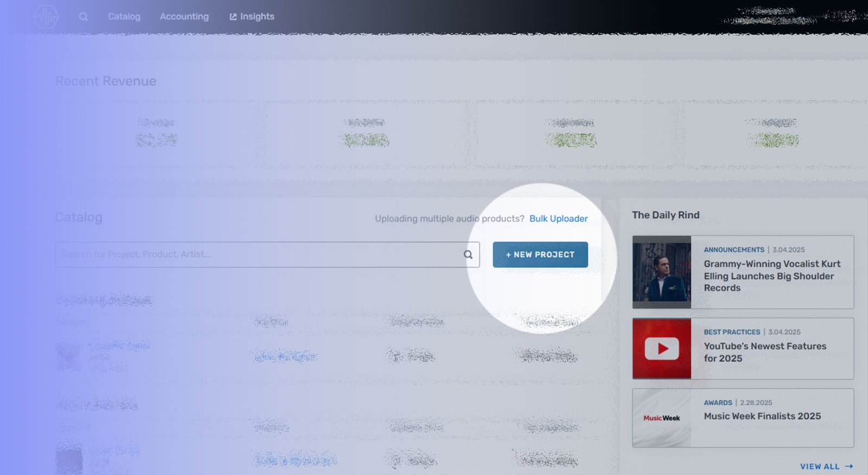
Task: Click the YouTube play logo thumbnail
Action: (661, 349)
